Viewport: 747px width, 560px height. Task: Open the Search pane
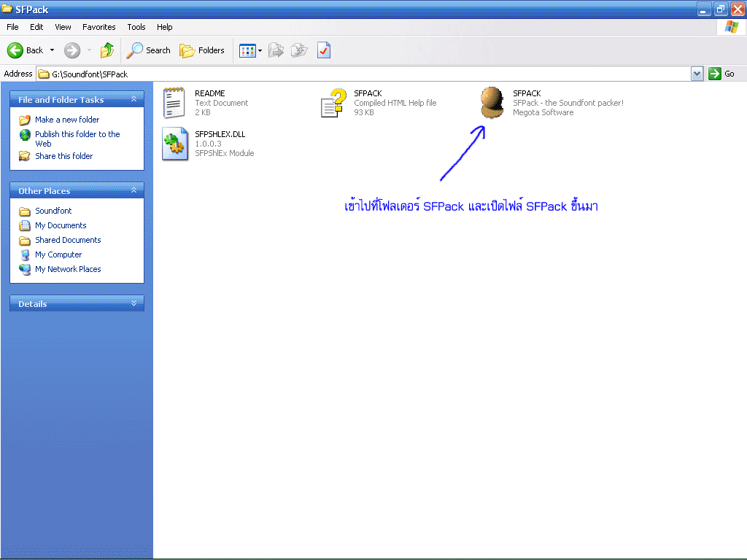148,50
